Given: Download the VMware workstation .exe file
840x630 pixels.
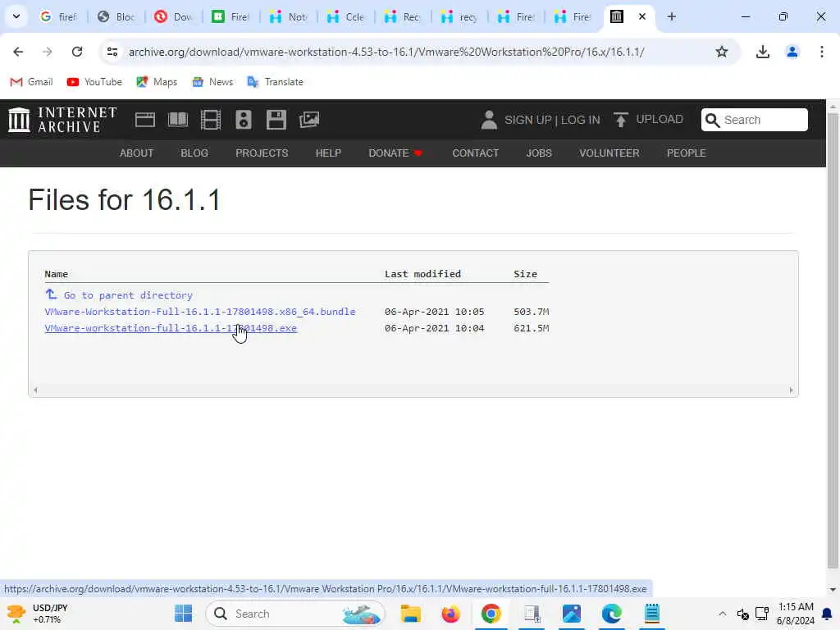Looking at the screenshot, I should coord(171,328).
